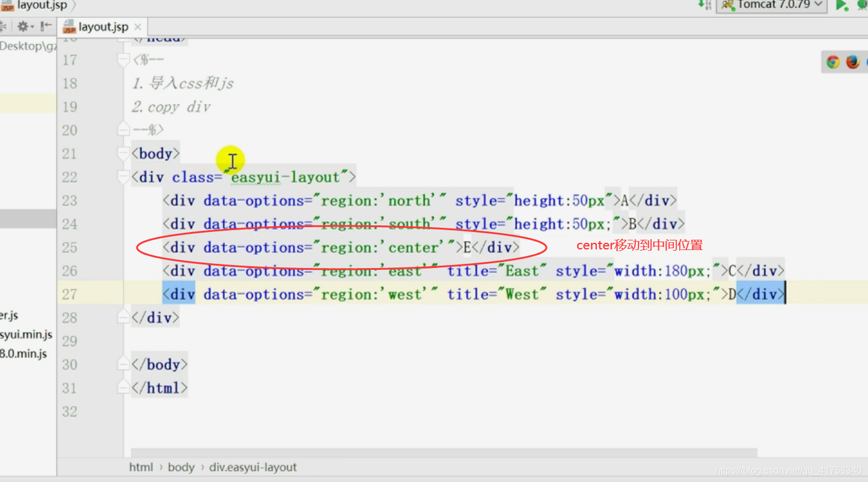Click region:'north' in line 23
868x482 pixels.
pyautogui.click(x=376, y=201)
